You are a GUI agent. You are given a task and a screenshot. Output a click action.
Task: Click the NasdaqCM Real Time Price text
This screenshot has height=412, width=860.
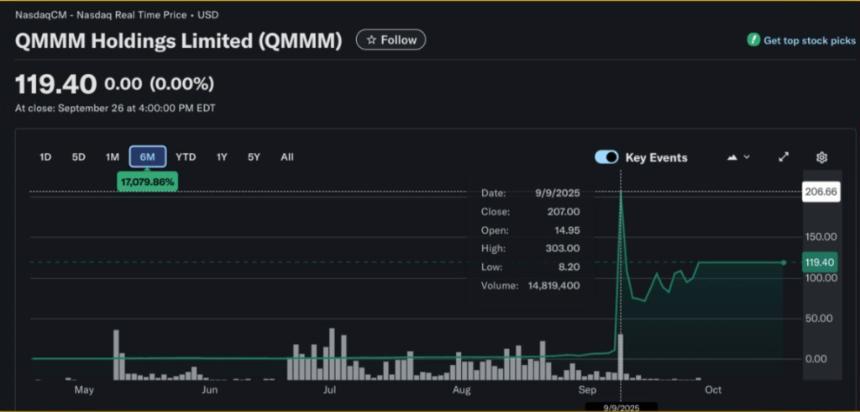[117, 15]
